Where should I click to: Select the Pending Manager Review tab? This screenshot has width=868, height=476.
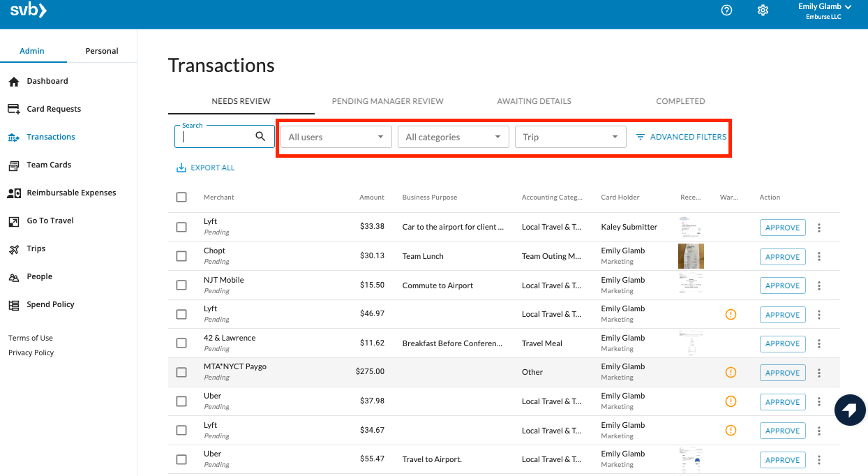tap(388, 101)
